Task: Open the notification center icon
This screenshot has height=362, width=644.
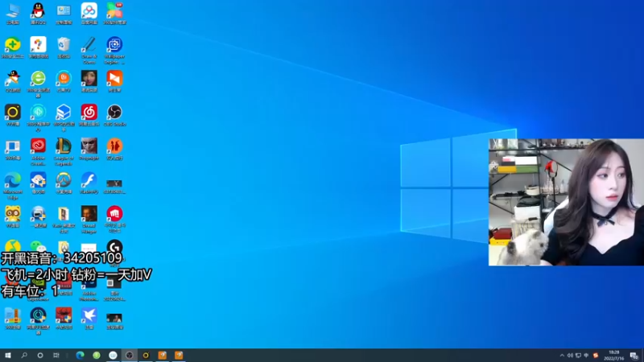Action: [x=634, y=356]
